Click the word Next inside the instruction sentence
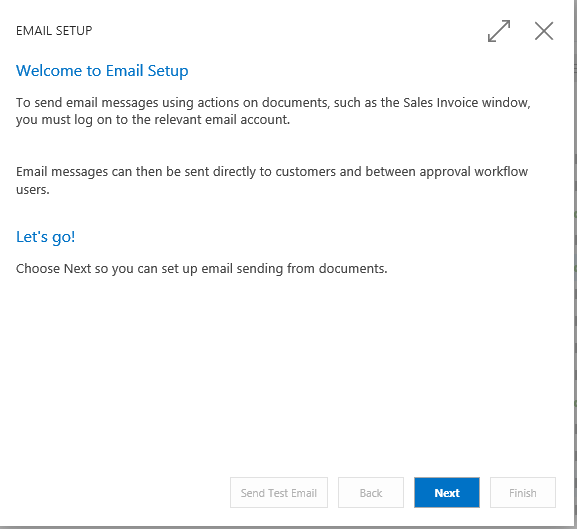Viewport: 577px width, 529px height. (77, 269)
